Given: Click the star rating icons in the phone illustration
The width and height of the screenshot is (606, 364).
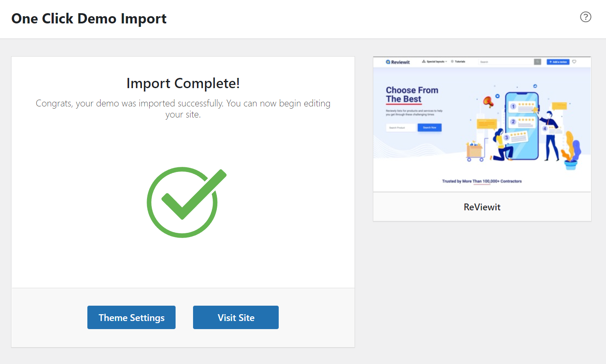Looking at the screenshot, I should pyautogui.click(x=526, y=104).
